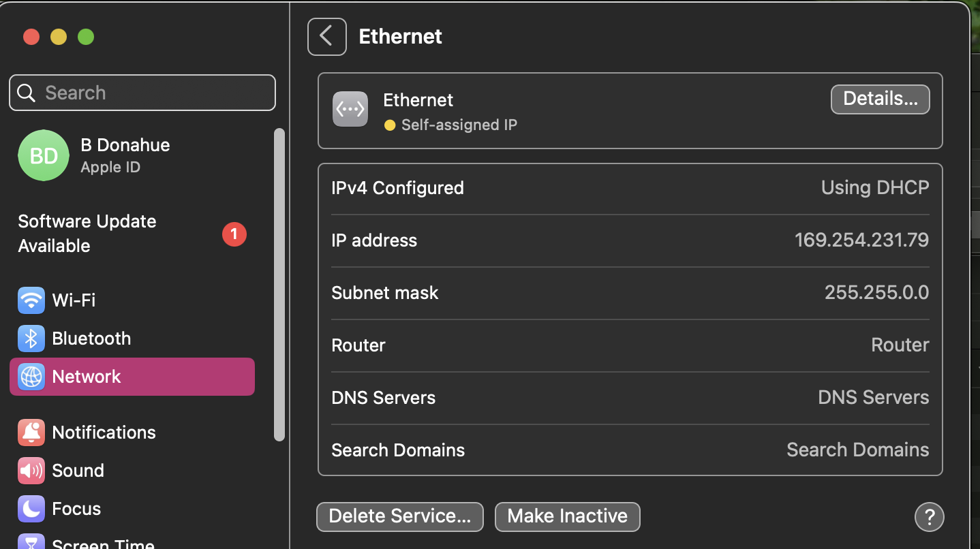Viewport: 980px width, 549px height.
Task: Open Bluetooth settings from the sidebar
Action: coord(30,339)
